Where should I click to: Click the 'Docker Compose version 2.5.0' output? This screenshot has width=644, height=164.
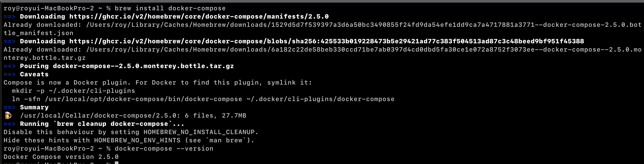pos(61,157)
